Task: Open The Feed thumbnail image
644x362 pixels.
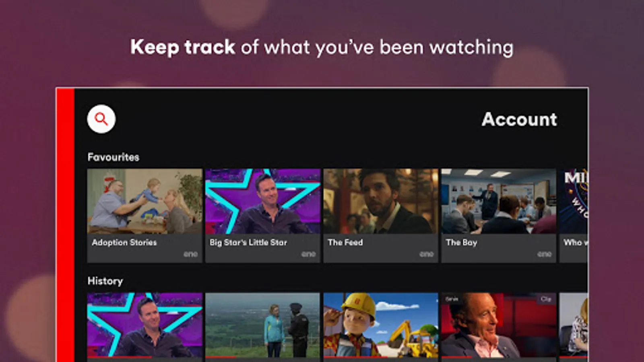Action: 381,201
